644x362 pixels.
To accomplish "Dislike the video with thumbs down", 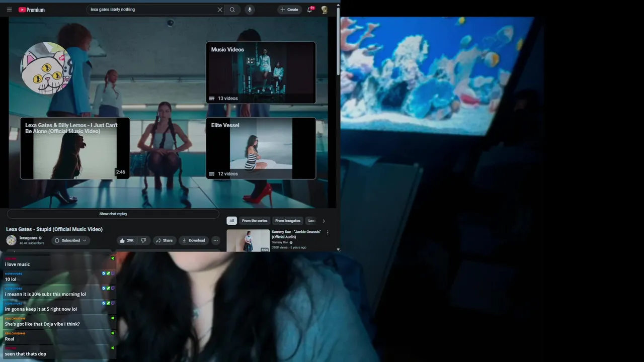I will pyautogui.click(x=143, y=240).
